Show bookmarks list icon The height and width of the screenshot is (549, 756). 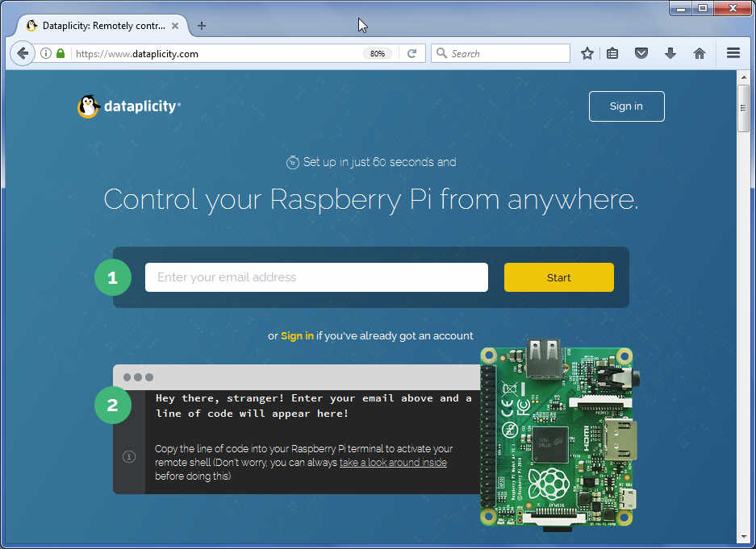pyautogui.click(x=613, y=54)
